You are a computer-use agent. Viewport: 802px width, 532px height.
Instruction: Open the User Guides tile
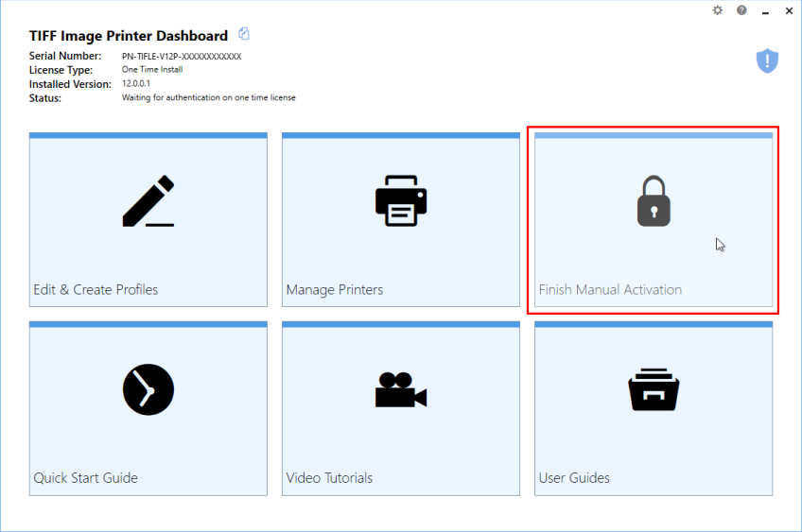pyautogui.click(x=654, y=408)
